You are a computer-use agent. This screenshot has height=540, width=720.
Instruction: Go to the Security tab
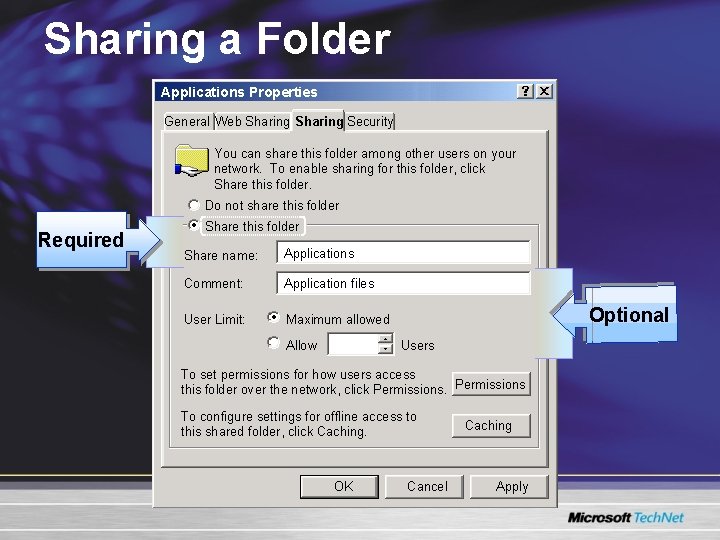[370, 121]
